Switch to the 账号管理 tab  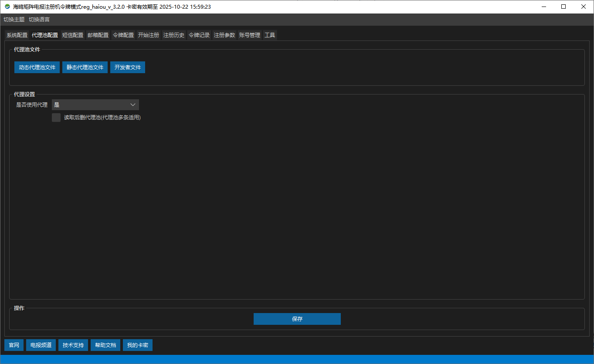pos(250,35)
